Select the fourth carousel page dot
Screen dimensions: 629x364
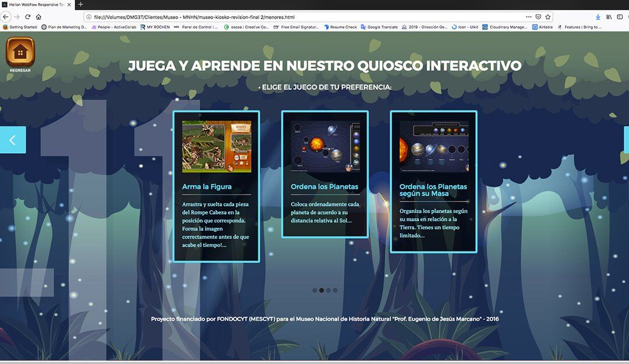(x=335, y=290)
